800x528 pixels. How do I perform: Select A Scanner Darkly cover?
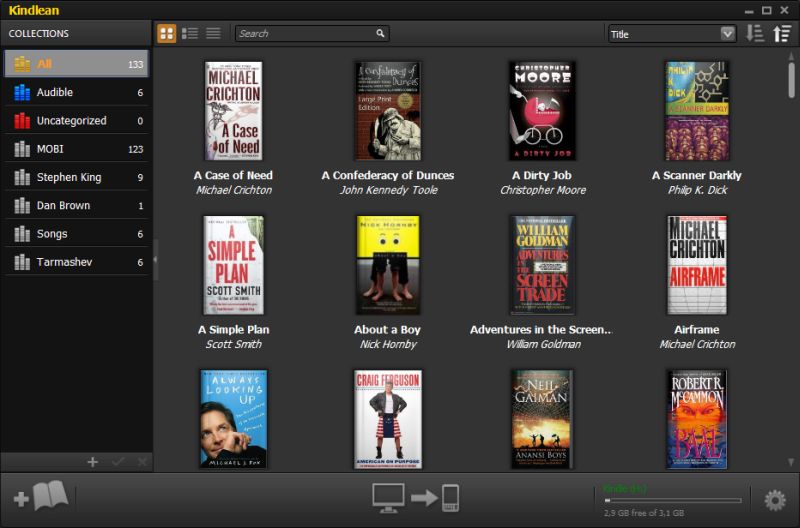(x=697, y=111)
